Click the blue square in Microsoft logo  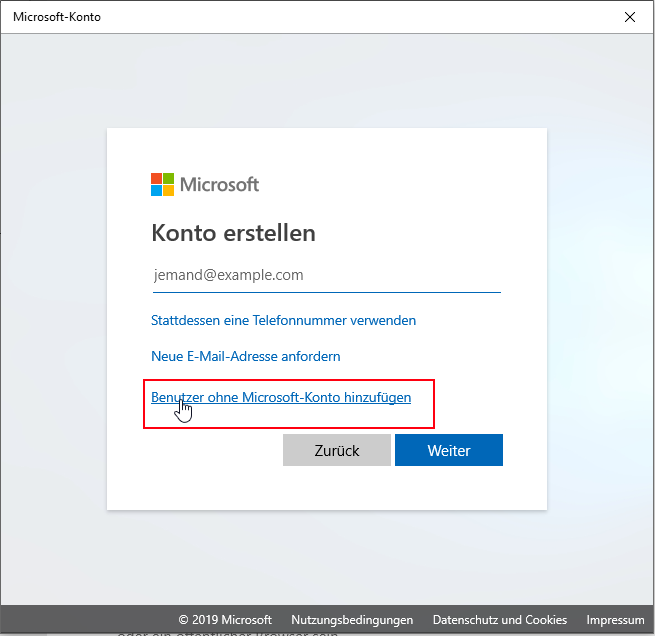156,190
